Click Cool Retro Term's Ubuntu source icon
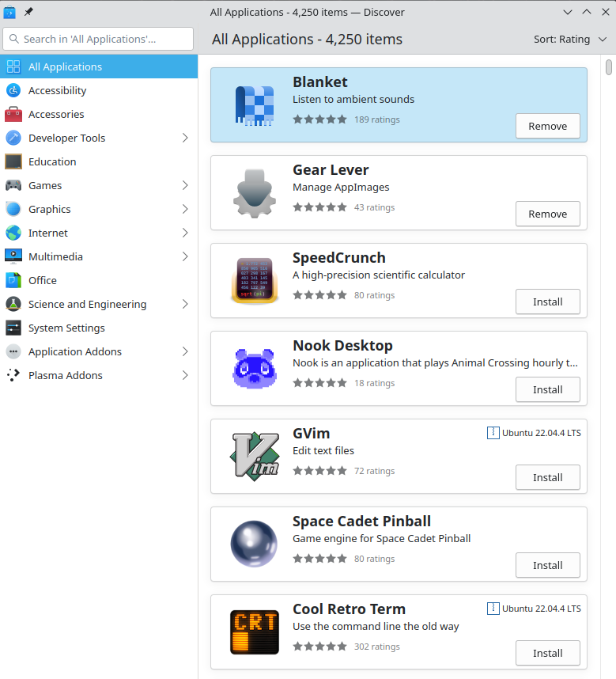This screenshot has width=616, height=679. [x=493, y=609]
